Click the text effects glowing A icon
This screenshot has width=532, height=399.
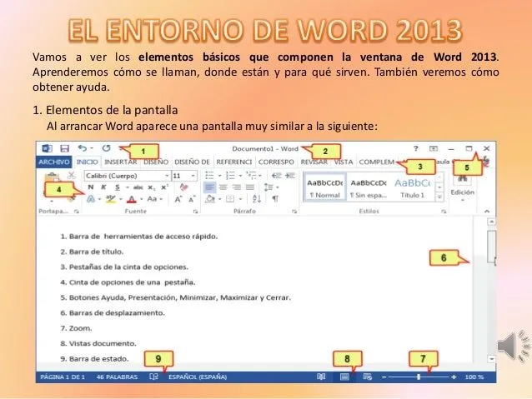[91, 199]
